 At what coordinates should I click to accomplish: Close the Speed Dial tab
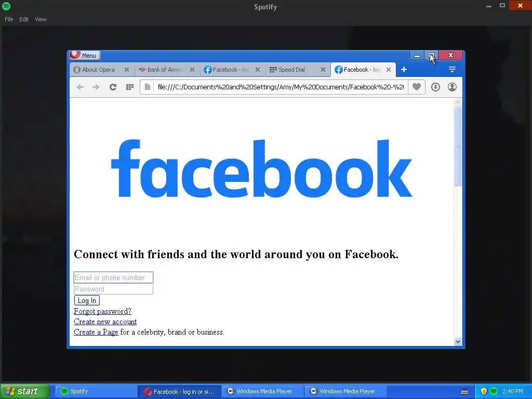[x=323, y=70]
